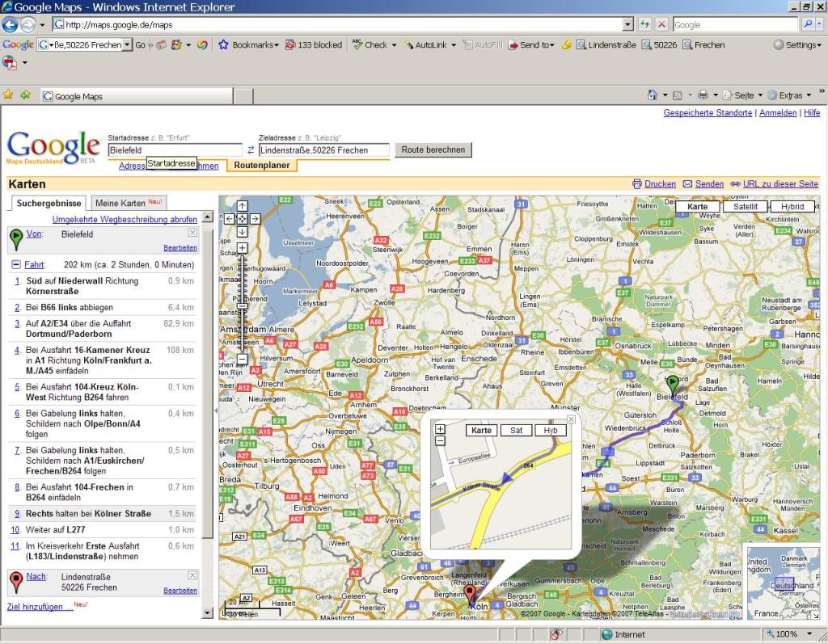Viewport: 828px width, 644px height.
Task: Click the Zieladresse input field
Action: click(323, 150)
